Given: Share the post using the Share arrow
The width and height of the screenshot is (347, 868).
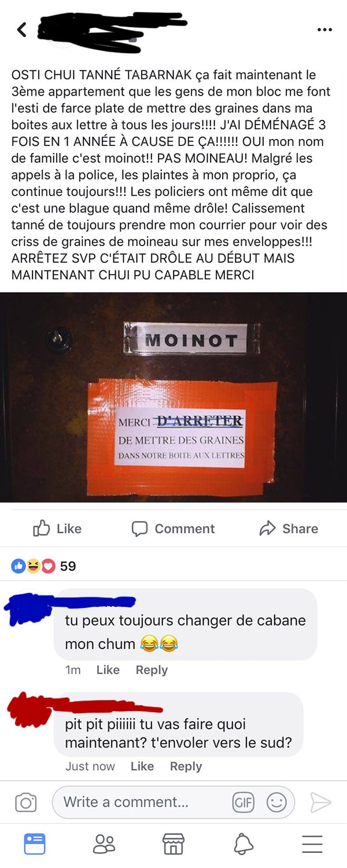Looking at the screenshot, I should pos(289,528).
